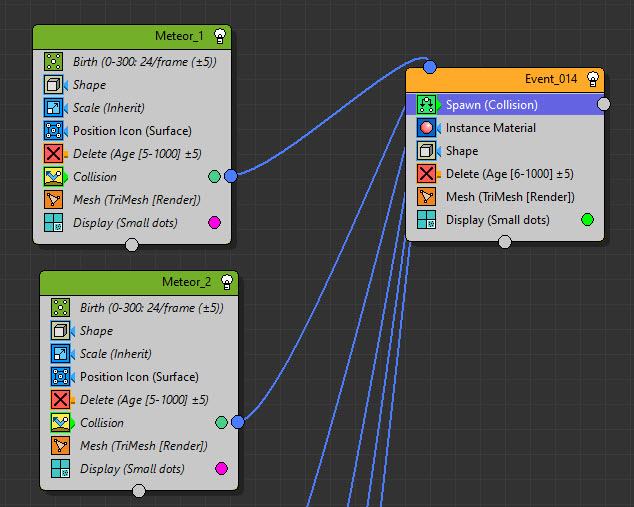Click the Collision test icon in Meteor_2
Image resolution: width=634 pixels, height=507 pixels.
tap(60, 422)
